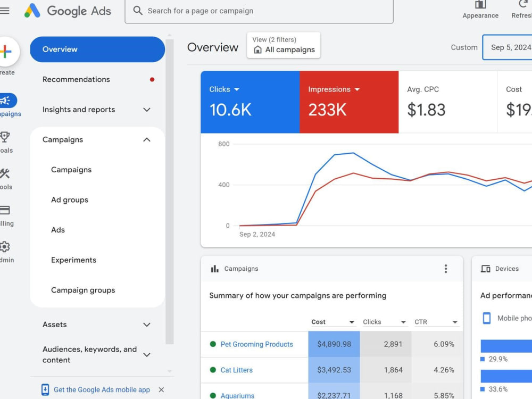The height and width of the screenshot is (399, 532).
Task: Click the 4.26% CTR cell
Action: [437, 370]
